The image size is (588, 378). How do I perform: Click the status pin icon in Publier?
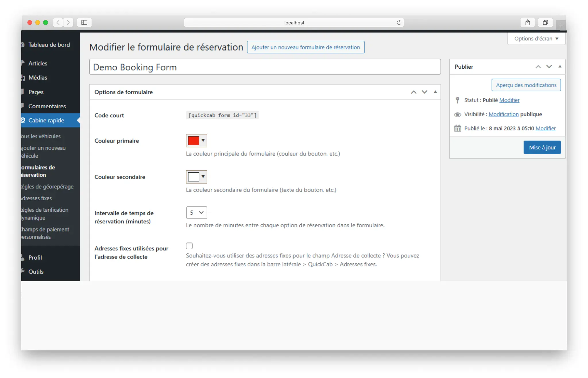[x=458, y=100]
